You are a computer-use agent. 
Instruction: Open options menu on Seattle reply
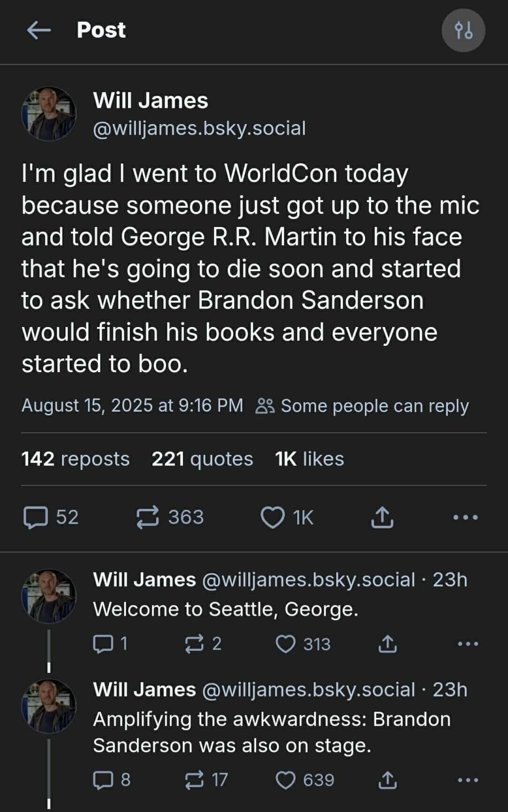[x=468, y=644]
